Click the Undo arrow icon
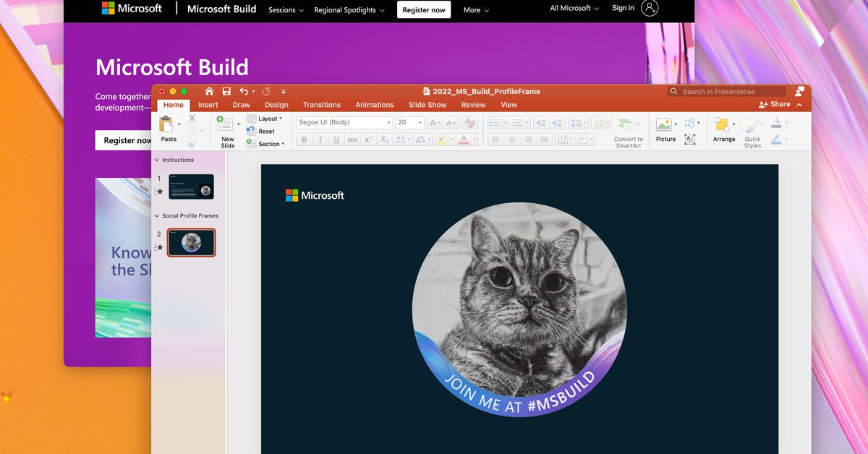Screen dimensions: 868x454 [x=244, y=91]
